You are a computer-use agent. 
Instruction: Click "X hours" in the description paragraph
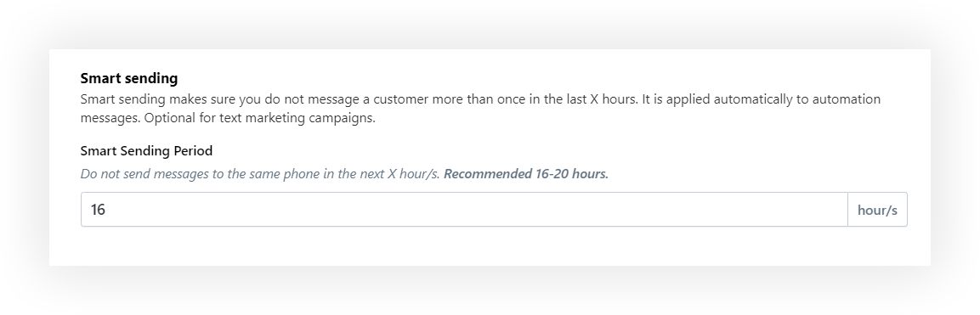(x=613, y=99)
